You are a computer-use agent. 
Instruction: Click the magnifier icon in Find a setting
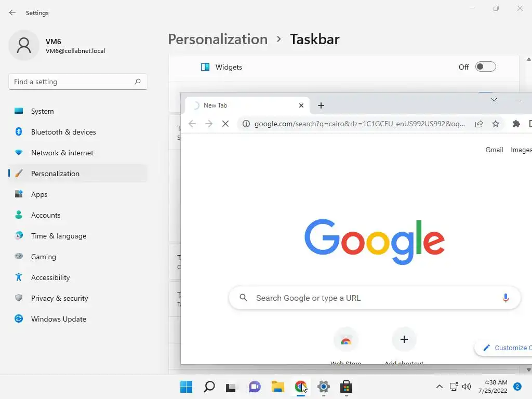[x=137, y=82]
